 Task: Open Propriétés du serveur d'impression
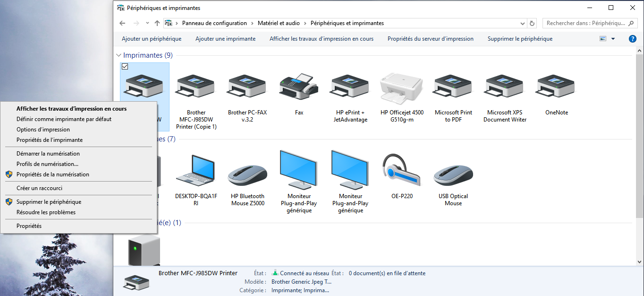431,39
